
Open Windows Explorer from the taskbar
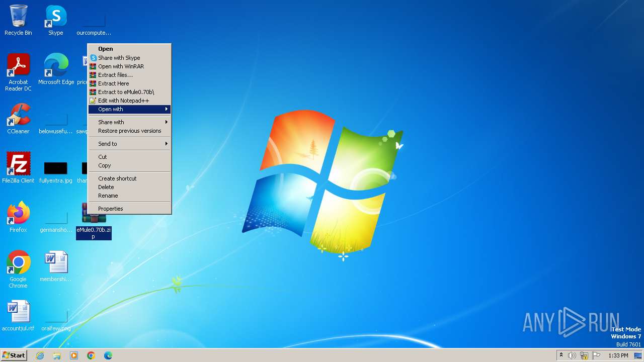pos(57,355)
